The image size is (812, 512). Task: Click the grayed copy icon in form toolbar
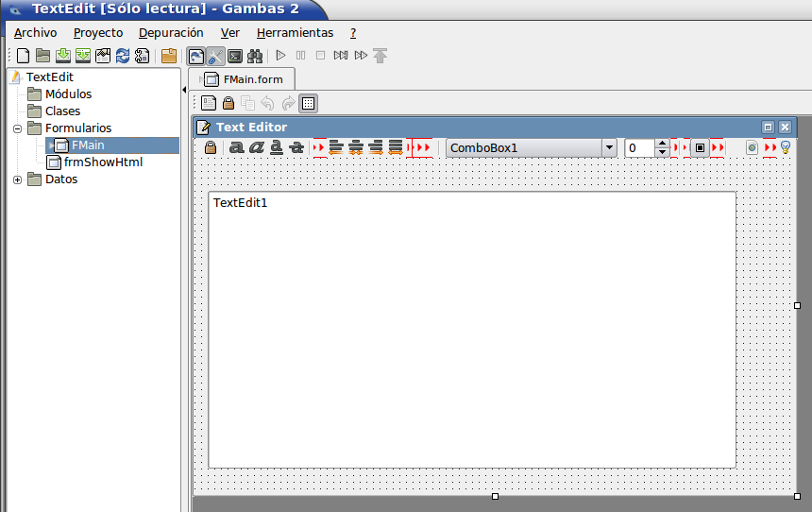tap(248, 103)
